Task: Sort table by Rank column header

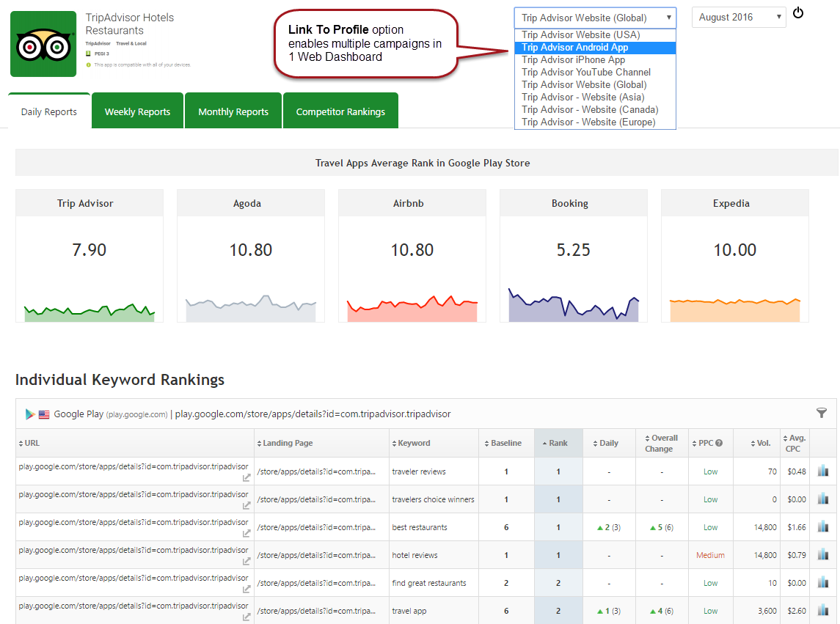Action: click(558, 443)
